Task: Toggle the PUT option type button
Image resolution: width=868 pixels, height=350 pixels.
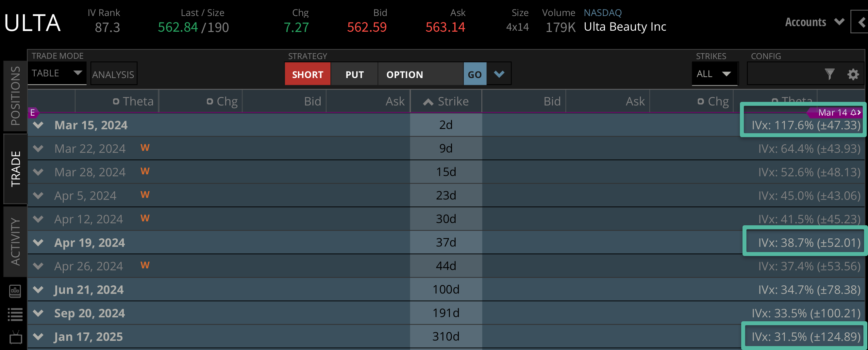Action: (354, 74)
